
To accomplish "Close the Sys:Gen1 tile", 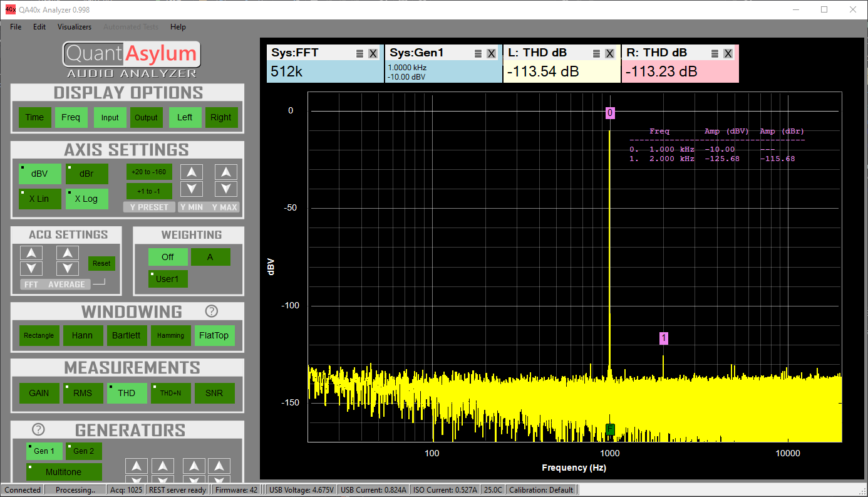I will coord(491,53).
